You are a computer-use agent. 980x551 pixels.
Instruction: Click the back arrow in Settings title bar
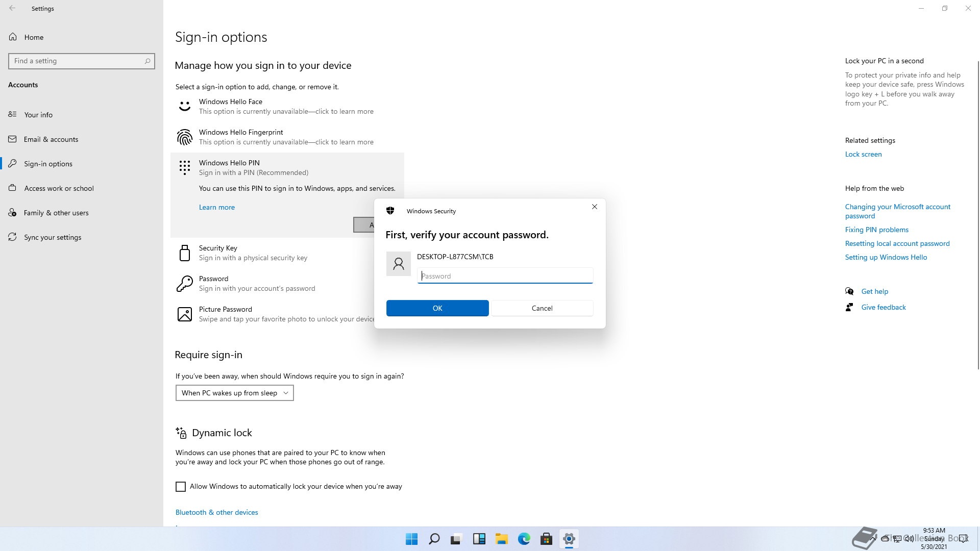pyautogui.click(x=12, y=8)
